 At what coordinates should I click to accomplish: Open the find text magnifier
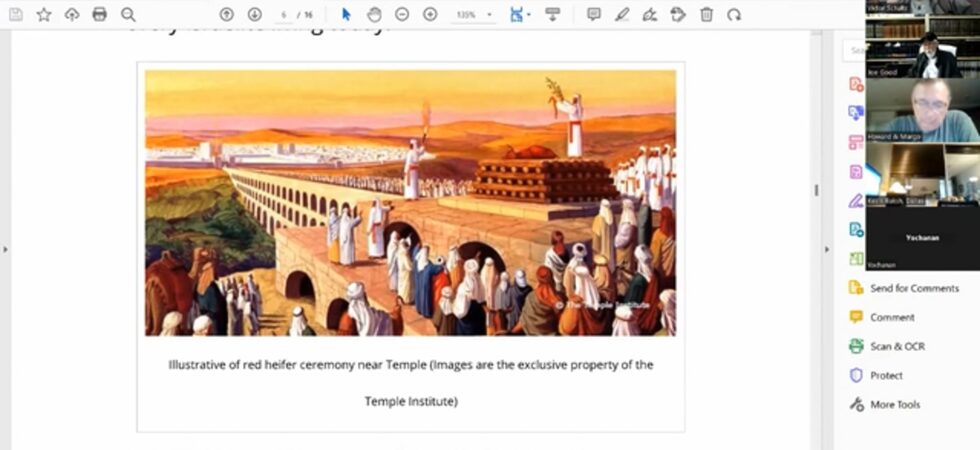128,14
